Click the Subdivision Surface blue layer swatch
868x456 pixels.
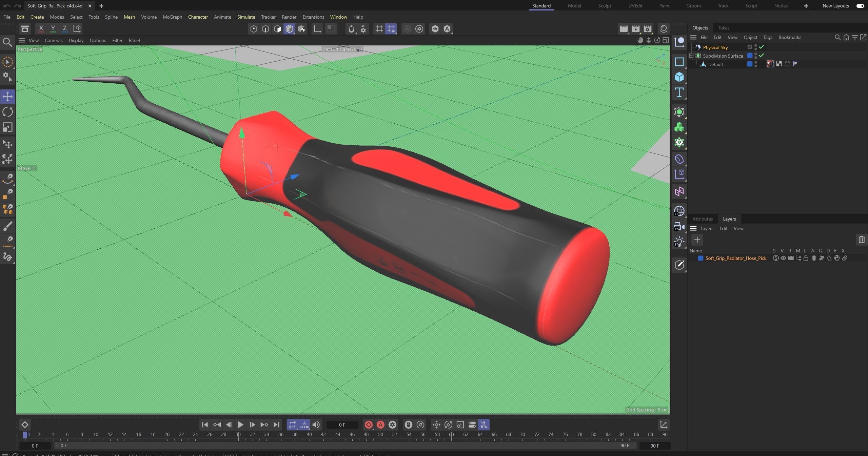pyautogui.click(x=750, y=56)
